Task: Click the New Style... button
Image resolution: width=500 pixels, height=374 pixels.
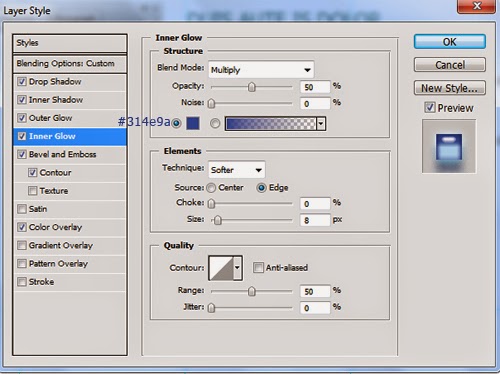Action: click(450, 88)
